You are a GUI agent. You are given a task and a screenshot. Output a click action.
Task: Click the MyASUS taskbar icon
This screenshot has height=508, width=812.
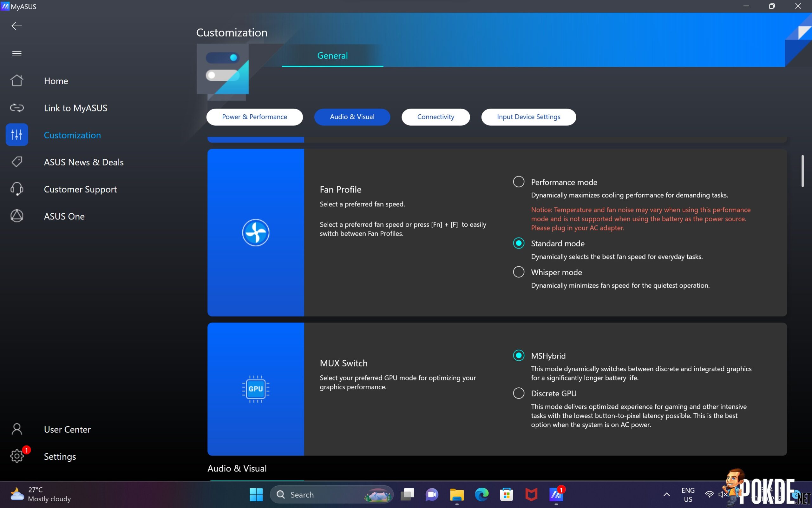pos(556,495)
